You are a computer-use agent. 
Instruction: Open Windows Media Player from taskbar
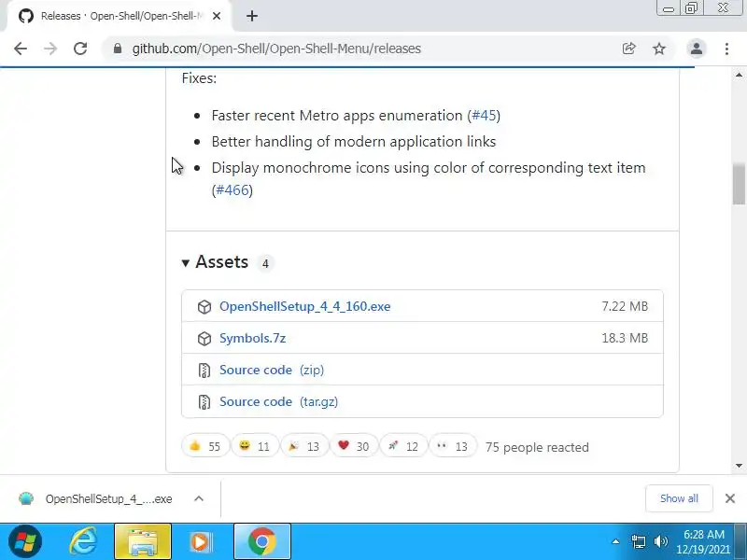pyautogui.click(x=201, y=541)
